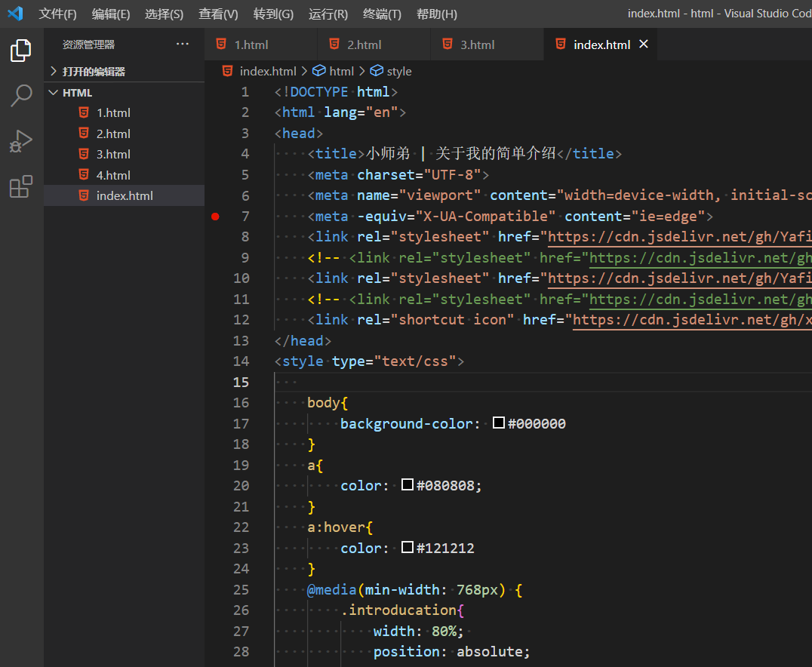This screenshot has height=667, width=812.
Task: Follow the shortcut icon URL on line 12
Action: point(692,319)
